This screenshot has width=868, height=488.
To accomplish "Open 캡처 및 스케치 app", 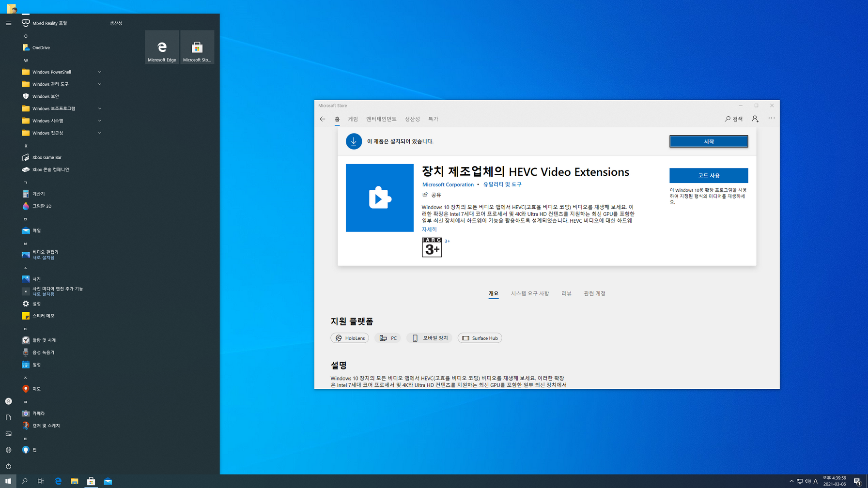I will [x=62, y=426].
